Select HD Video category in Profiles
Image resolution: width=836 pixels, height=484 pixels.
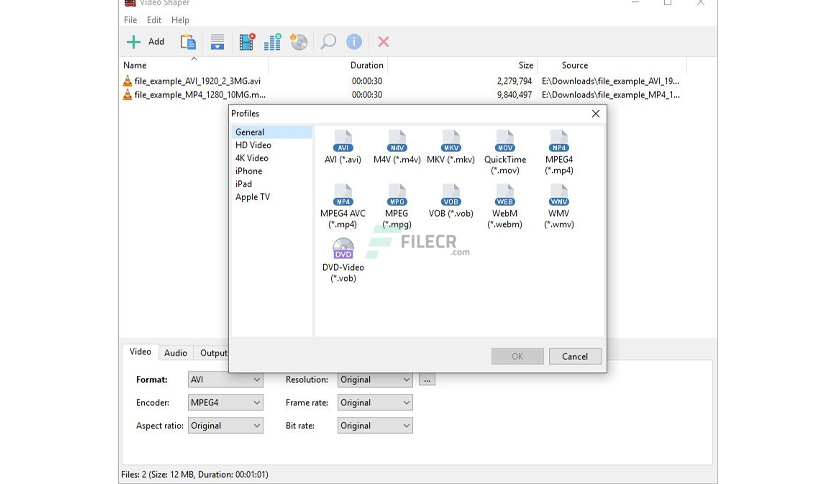tap(253, 145)
